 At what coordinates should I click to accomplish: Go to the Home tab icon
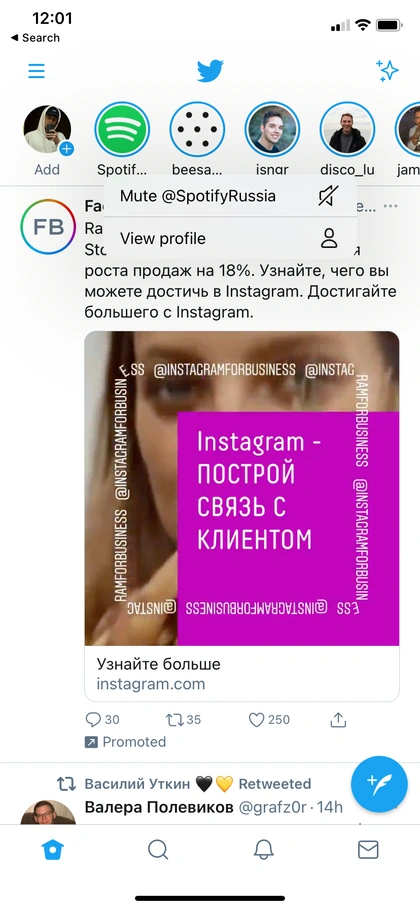tap(53, 850)
